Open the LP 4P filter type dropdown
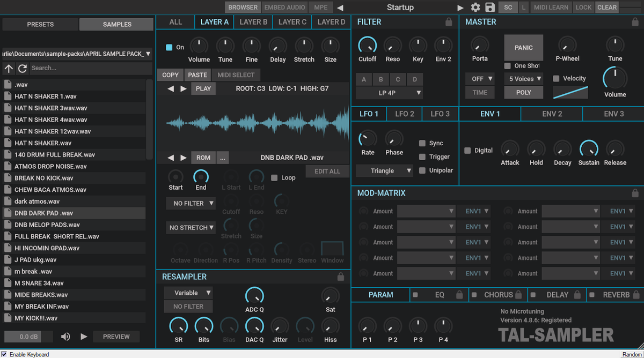This screenshot has height=358, width=644. pos(389,93)
